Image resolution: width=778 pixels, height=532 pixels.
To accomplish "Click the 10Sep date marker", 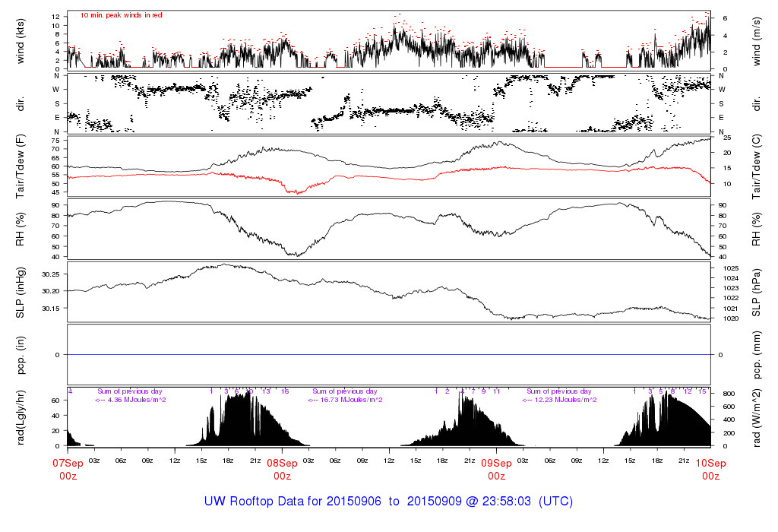I will click(x=710, y=462).
